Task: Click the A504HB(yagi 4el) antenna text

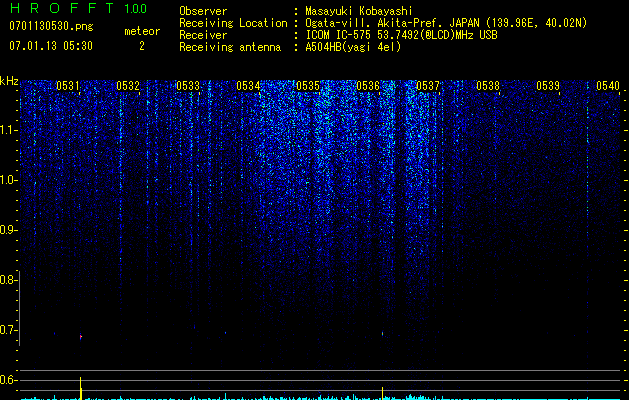Action: (x=353, y=47)
